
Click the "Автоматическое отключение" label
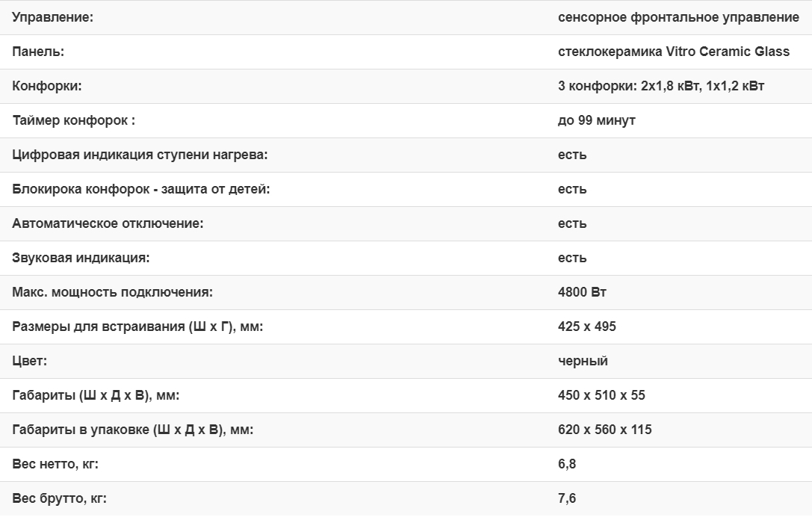(108, 223)
